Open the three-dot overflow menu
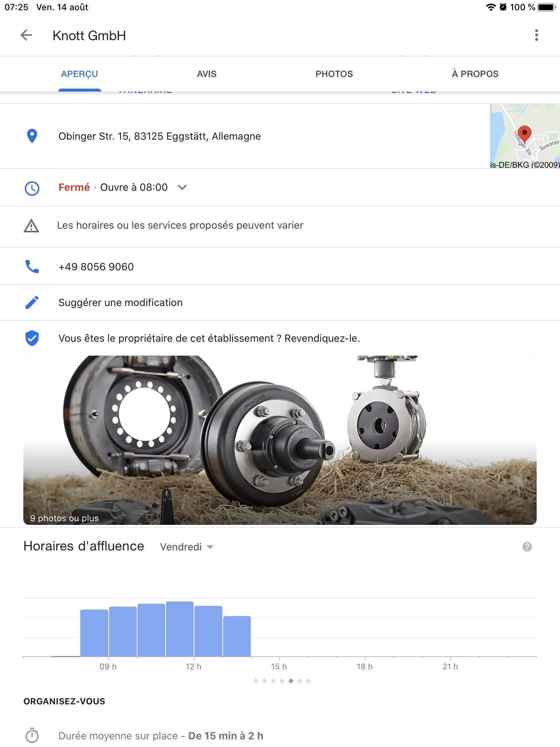The width and height of the screenshot is (560, 747). [x=536, y=35]
